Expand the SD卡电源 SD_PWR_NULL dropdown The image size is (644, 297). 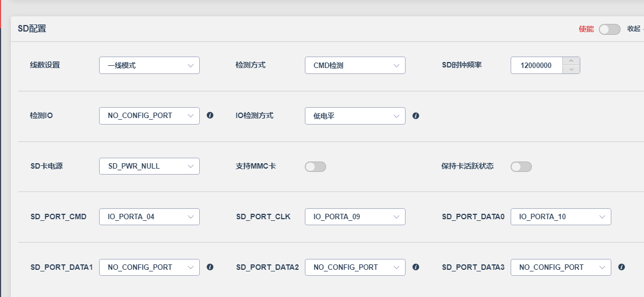150,166
